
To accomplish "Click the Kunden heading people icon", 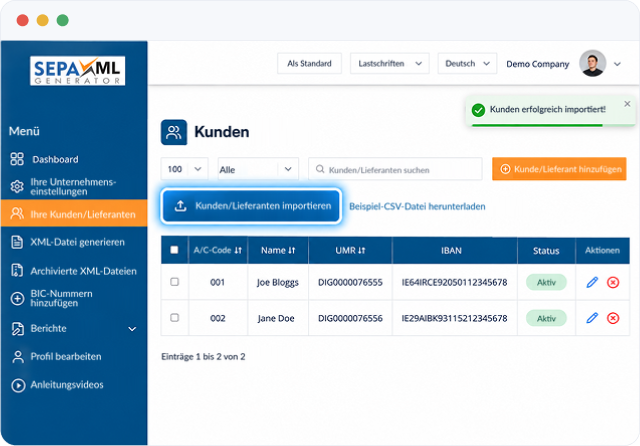I will click(x=174, y=132).
